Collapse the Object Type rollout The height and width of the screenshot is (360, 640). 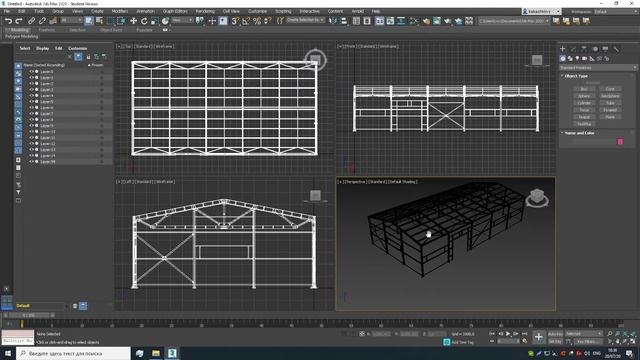[x=576, y=76]
